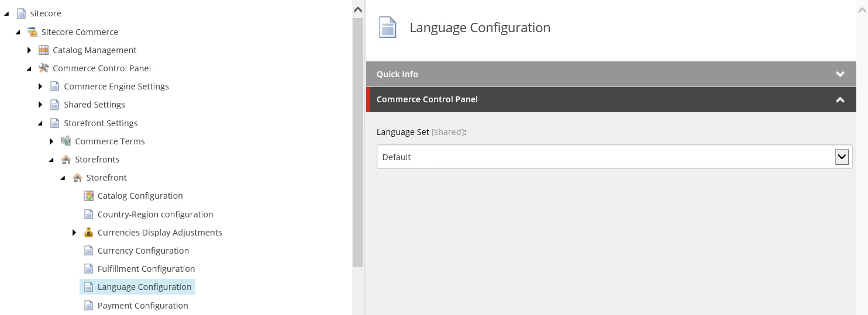Select the Country-Region configuration item
This screenshot has height=315, width=868.
[155, 214]
